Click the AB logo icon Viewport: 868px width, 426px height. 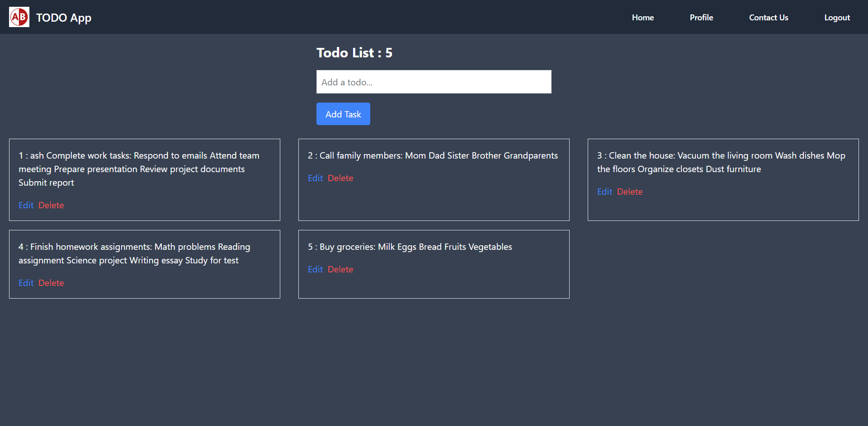coord(19,17)
